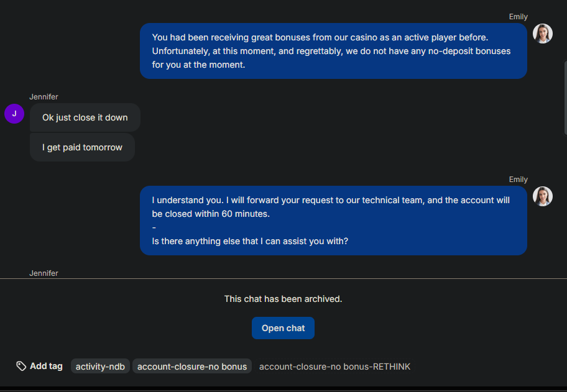Click the "I get paid tomorrow" message

pyautogui.click(x=82, y=147)
